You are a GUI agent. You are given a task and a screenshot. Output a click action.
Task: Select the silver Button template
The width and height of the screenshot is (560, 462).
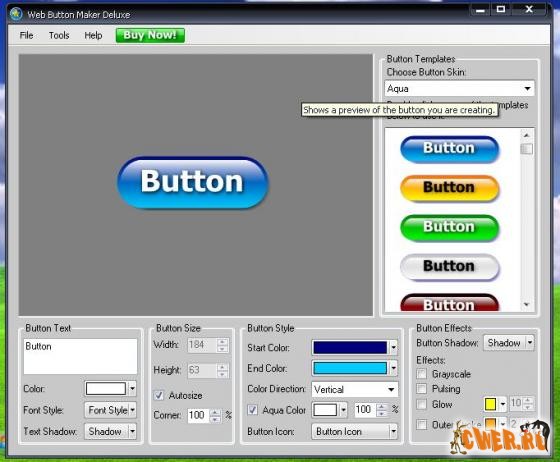449,267
